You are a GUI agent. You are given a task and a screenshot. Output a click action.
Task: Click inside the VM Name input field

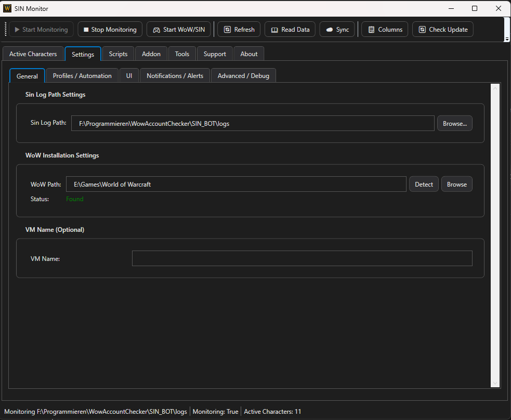[x=302, y=258]
